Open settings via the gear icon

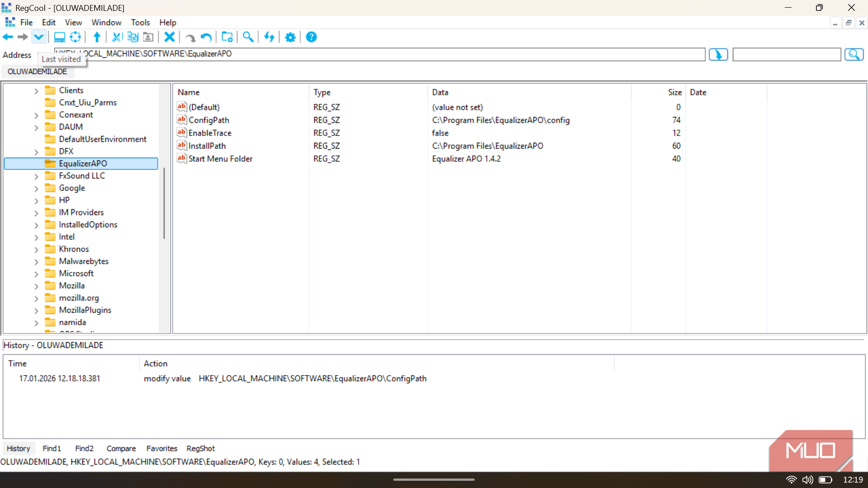coord(290,37)
